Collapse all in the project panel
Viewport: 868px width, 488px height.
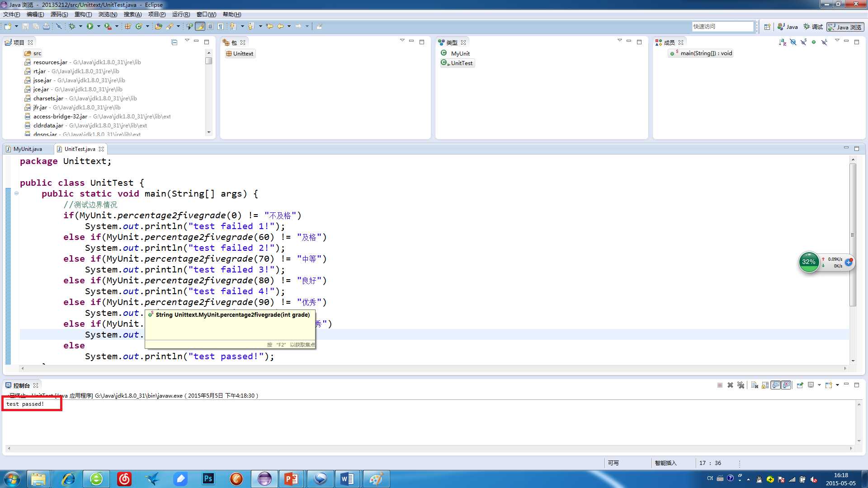pyautogui.click(x=175, y=42)
